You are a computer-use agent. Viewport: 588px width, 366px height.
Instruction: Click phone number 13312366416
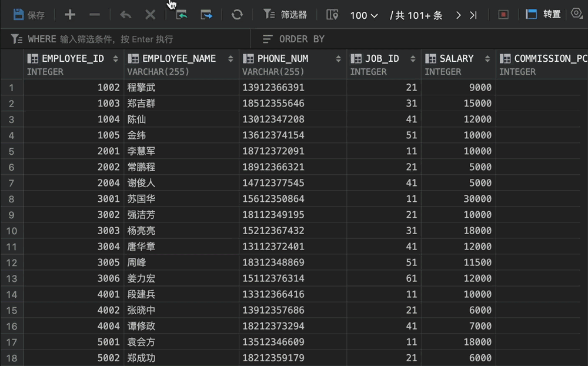click(x=273, y=294)
